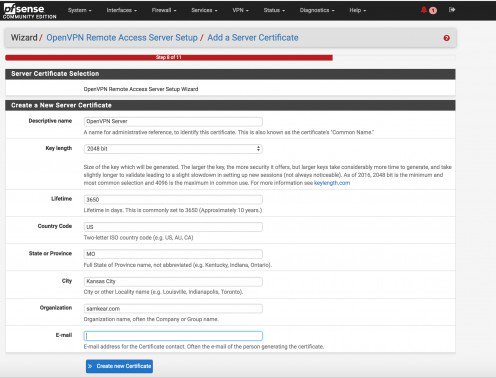Open the Services menu
496x378 pixels.
point(204,10)
